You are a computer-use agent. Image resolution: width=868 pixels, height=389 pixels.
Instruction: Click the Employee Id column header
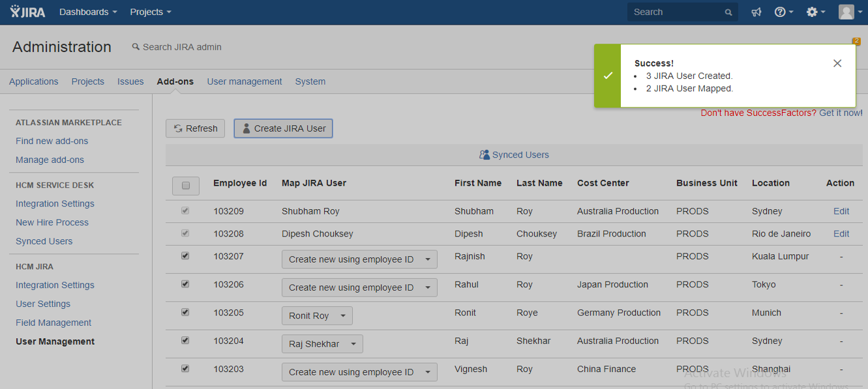(x=240, y=183)
